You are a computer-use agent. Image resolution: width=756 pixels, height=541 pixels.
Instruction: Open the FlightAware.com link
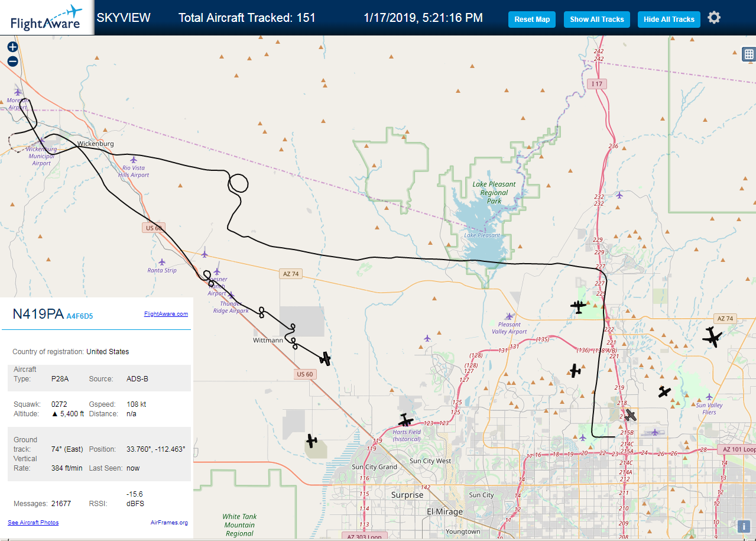pos(166,314)
